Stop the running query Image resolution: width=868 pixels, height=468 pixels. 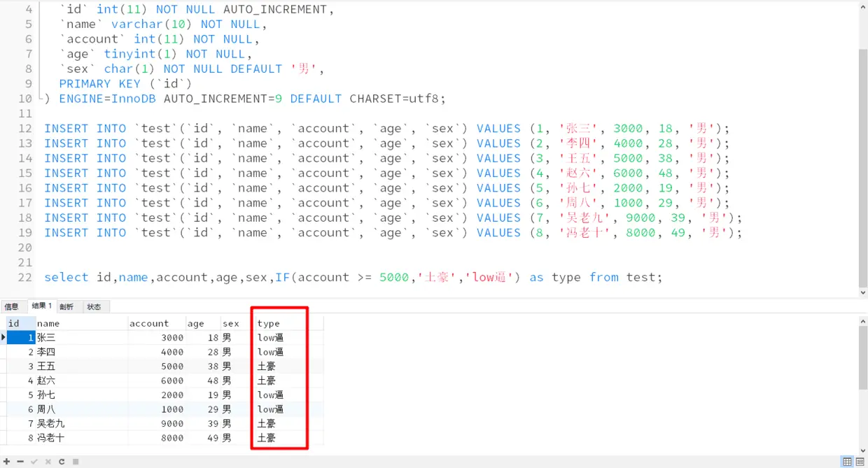tap(76, 462)
